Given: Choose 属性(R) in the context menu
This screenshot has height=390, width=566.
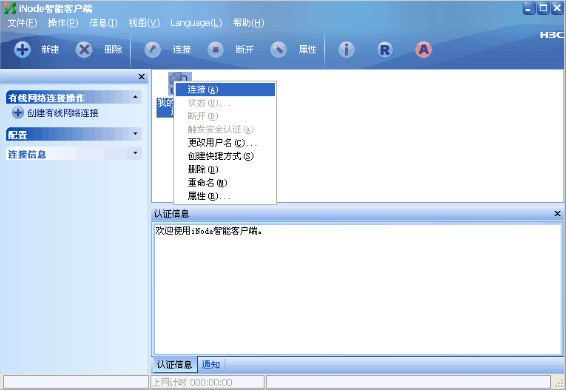Looking at the screenshot, I should 225,196.
